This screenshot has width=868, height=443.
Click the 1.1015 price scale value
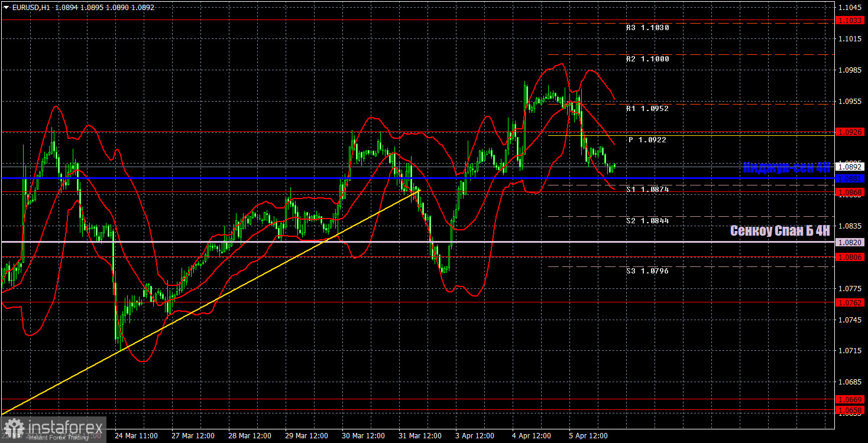tap(851, 38)
